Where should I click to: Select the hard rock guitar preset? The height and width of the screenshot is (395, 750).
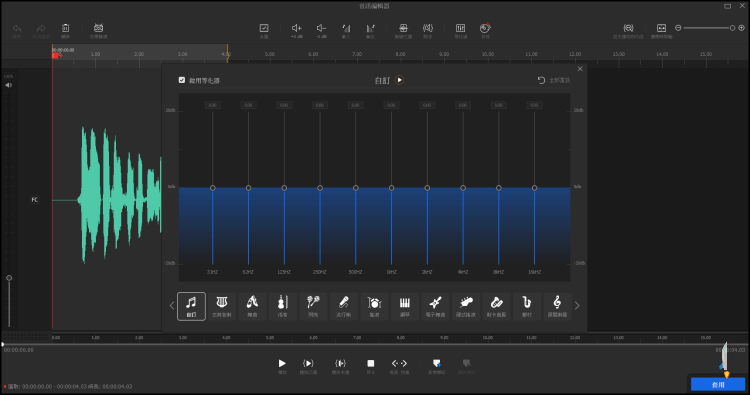point(466,306)
